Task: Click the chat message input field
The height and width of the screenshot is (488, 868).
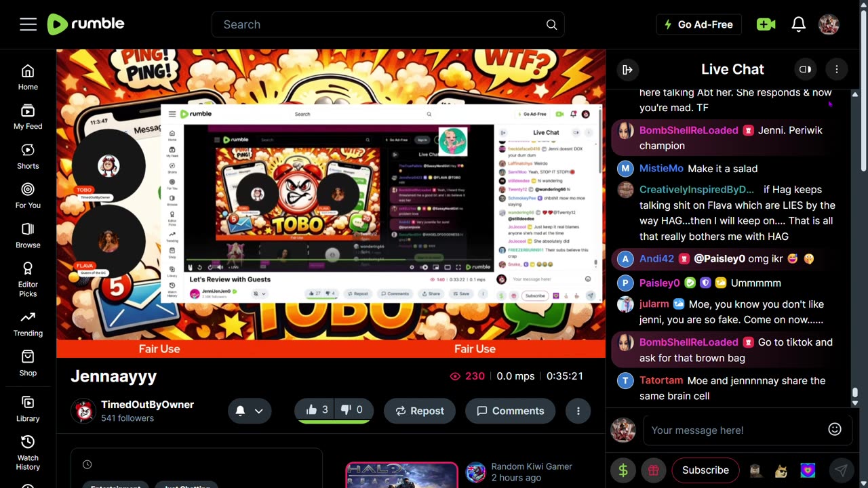Action: (x=734, y=430)
